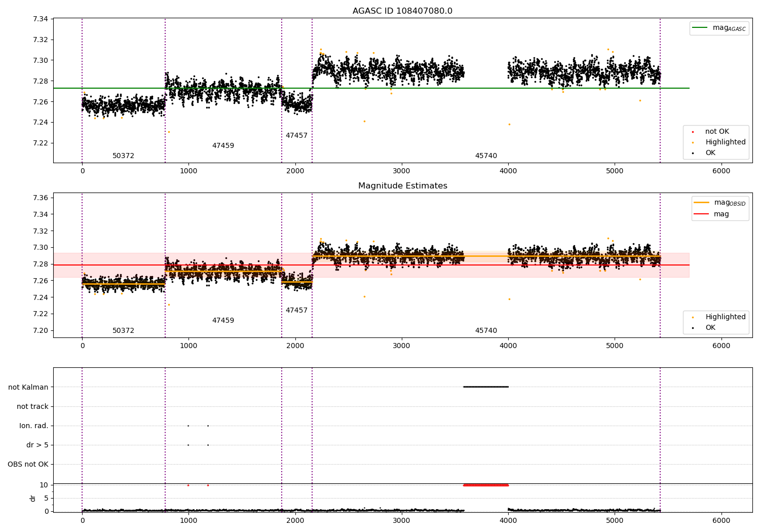The height and width of the screenshot is (532, 760).
Task: Click the dr axis tick label 5
Action: (x=46, y=498)
